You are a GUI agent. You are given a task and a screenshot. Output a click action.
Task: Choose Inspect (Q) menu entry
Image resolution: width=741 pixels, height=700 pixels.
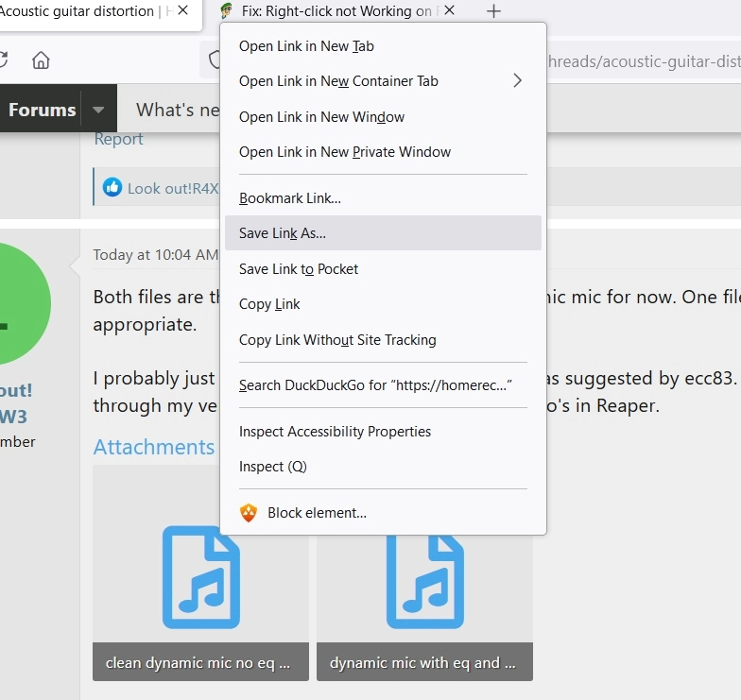pos(383,467)
